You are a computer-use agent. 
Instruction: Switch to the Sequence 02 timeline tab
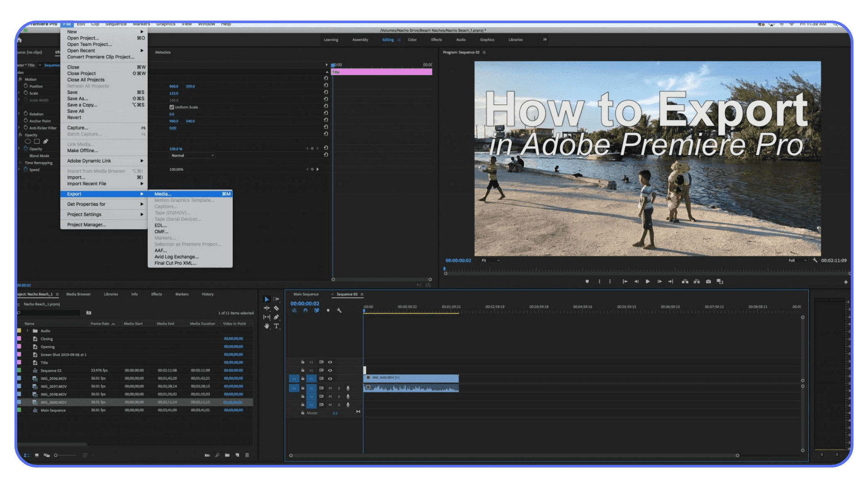click(x=347, y=295)
